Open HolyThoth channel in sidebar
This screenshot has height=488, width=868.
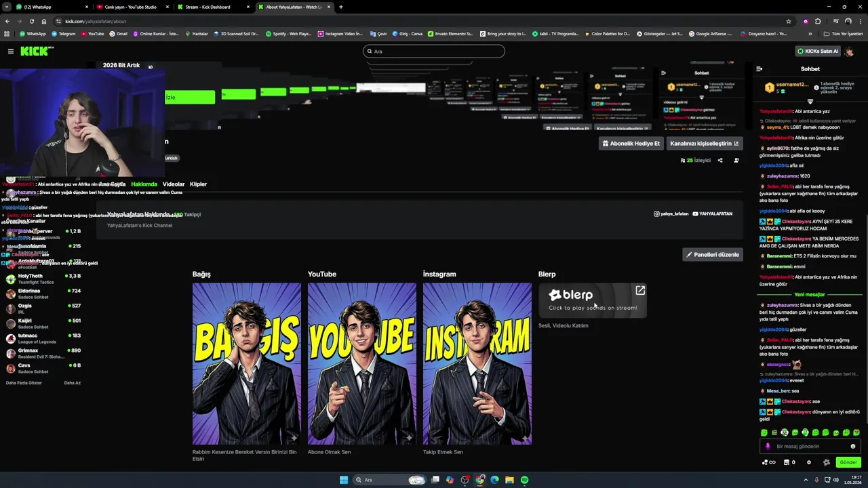(44, 279)
